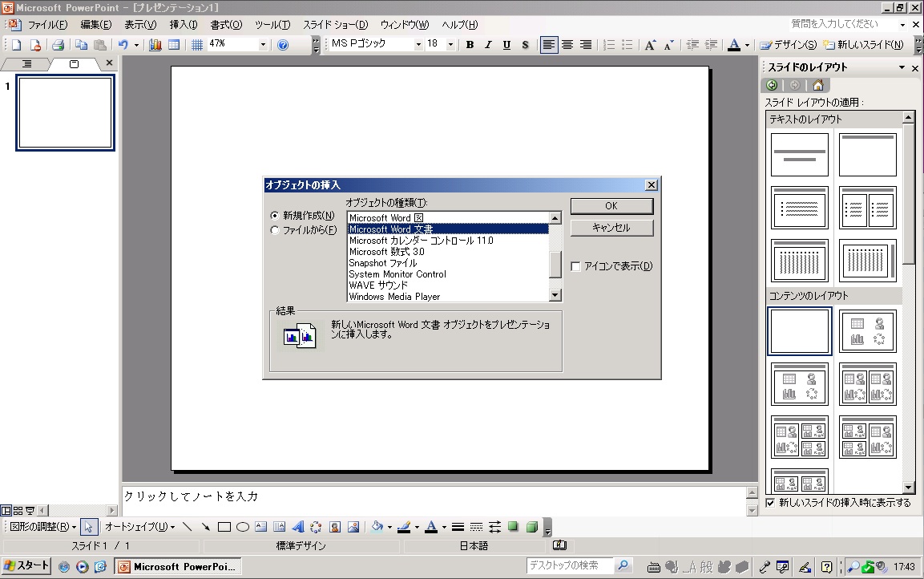Select the Line drawing tool
The image size is (924, 579).
tap(188, 527)
